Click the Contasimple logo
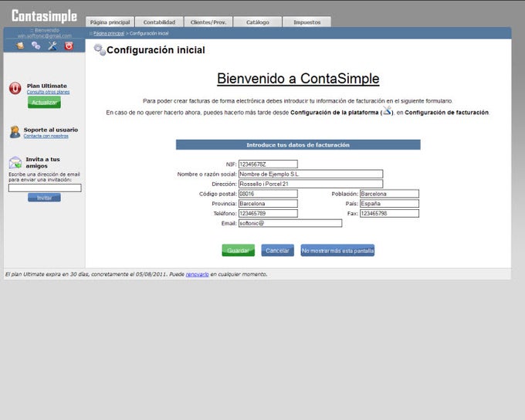Viewport: 525px width, 420px height. [x=44, y=15]
